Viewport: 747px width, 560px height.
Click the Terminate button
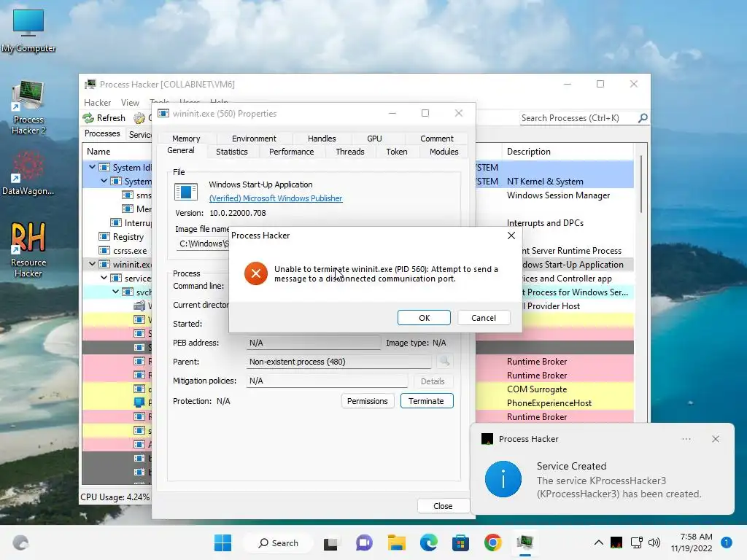[x=426, y=401]
